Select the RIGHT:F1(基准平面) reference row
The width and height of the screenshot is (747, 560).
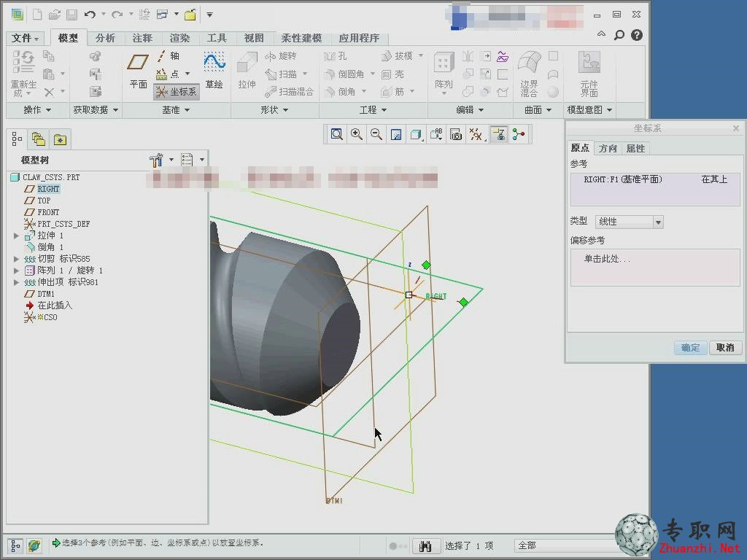point(655,179)
